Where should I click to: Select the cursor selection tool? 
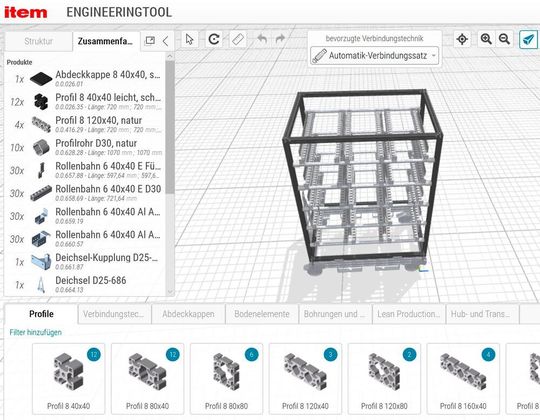point(189,39)
